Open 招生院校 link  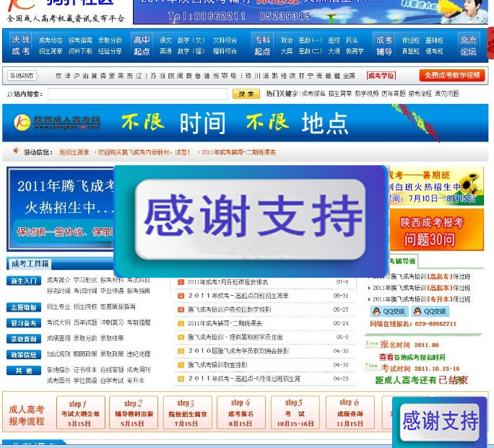[85, 307]
